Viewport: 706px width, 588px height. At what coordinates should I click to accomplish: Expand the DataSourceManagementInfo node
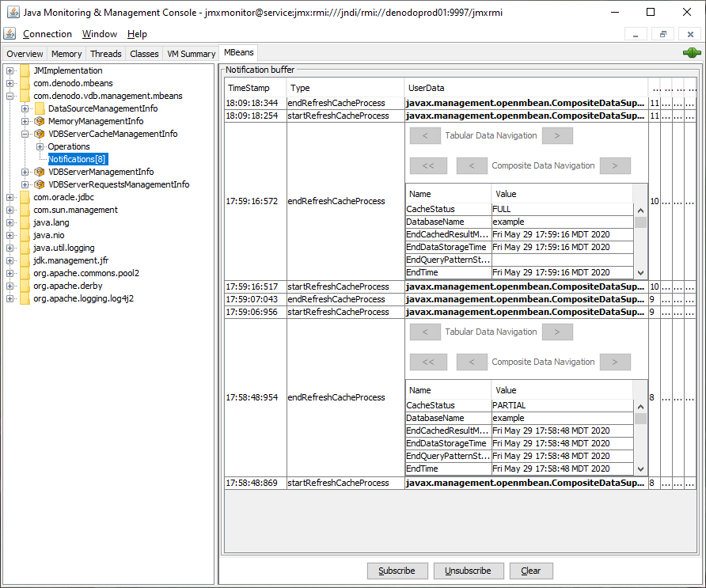[x=25, y=108]
